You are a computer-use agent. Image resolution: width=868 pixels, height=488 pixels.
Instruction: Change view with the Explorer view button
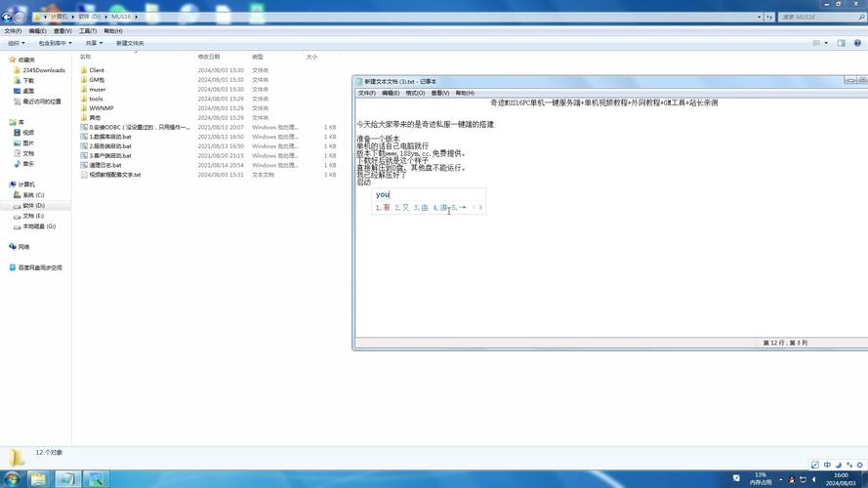click(816, 43)
